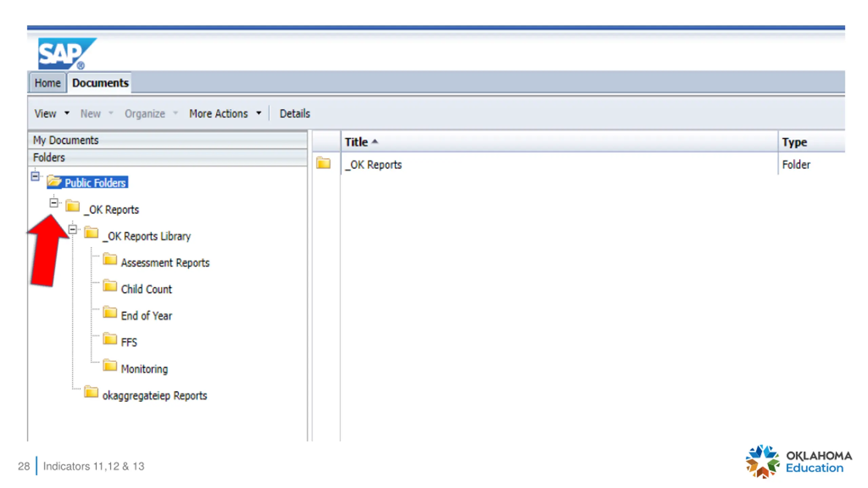
Task: Select the okaggregateiep Reports folder
Action: point(155,395)
